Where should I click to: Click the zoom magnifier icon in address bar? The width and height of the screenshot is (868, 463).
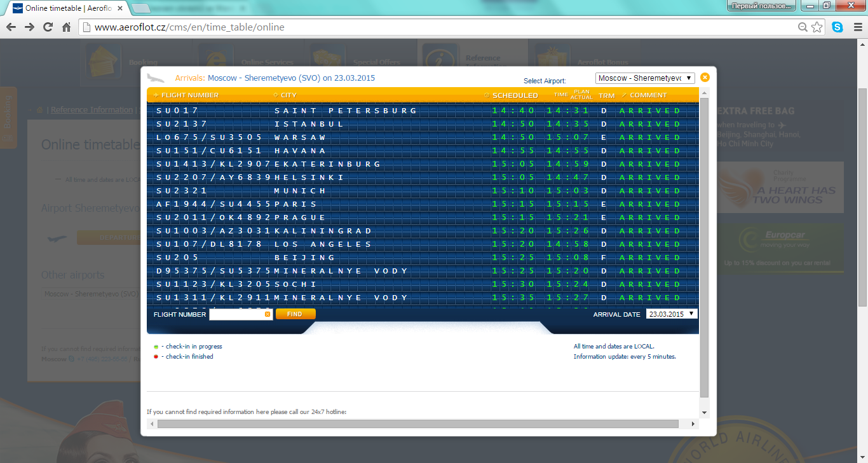pos(803,27)
